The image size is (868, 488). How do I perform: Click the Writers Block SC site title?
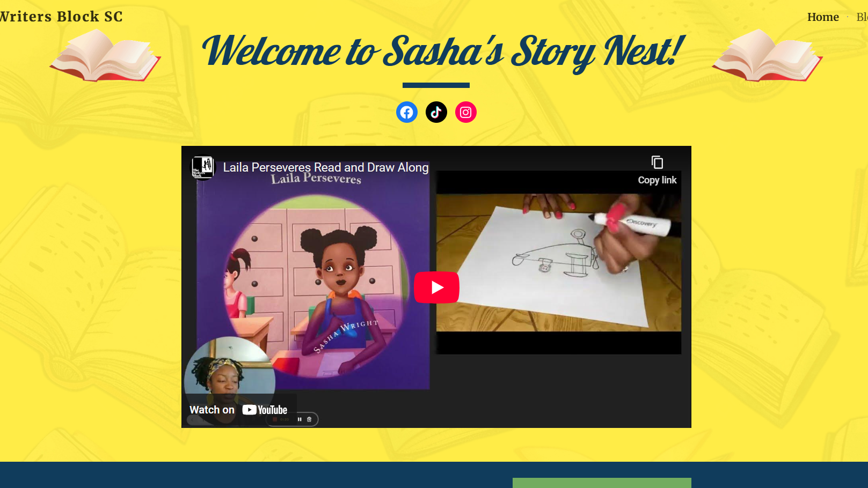(61, 17)
